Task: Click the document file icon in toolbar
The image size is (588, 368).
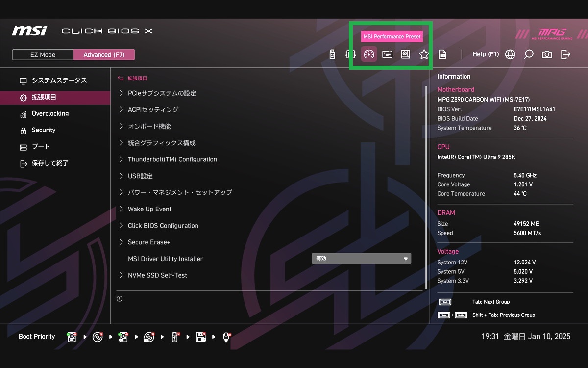Action: coord(442,54)
